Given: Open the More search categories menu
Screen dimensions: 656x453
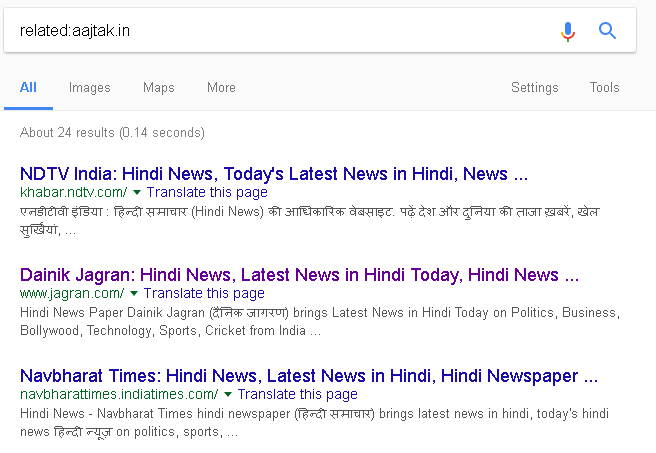Looking at the screenshot, I should point(221,88).
